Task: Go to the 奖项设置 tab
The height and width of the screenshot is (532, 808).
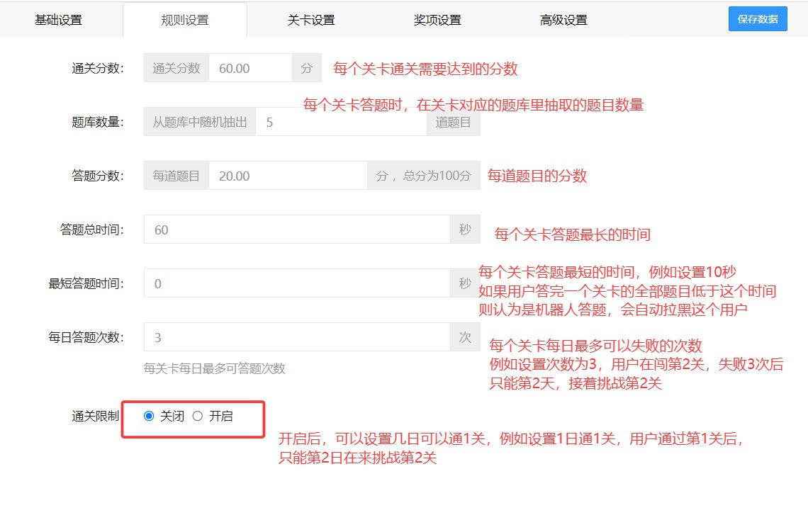Action: coord(437,20)
